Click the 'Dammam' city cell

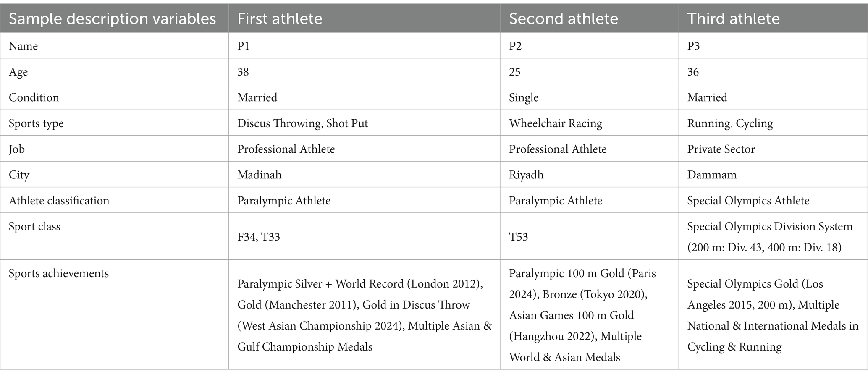(773, 175)
